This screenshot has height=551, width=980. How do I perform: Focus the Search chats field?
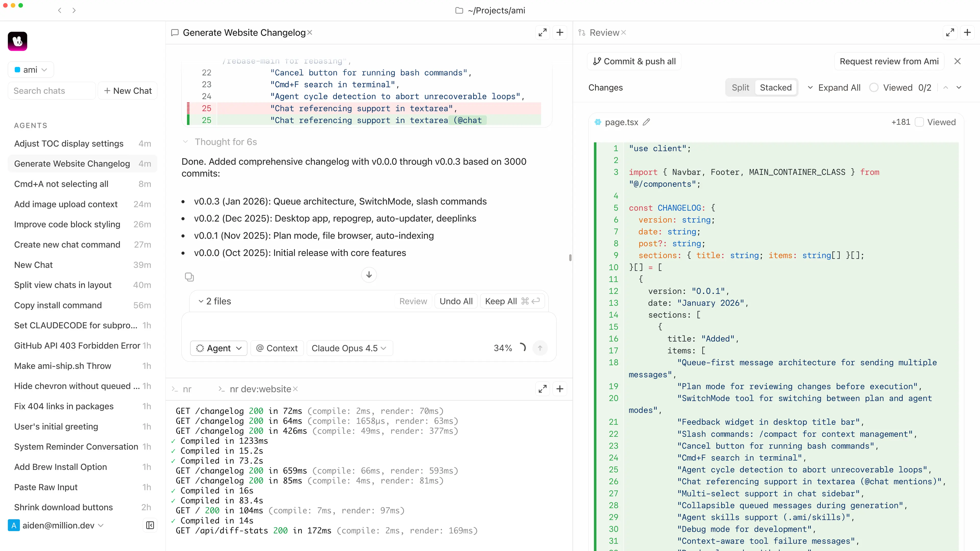coord(52,91)
